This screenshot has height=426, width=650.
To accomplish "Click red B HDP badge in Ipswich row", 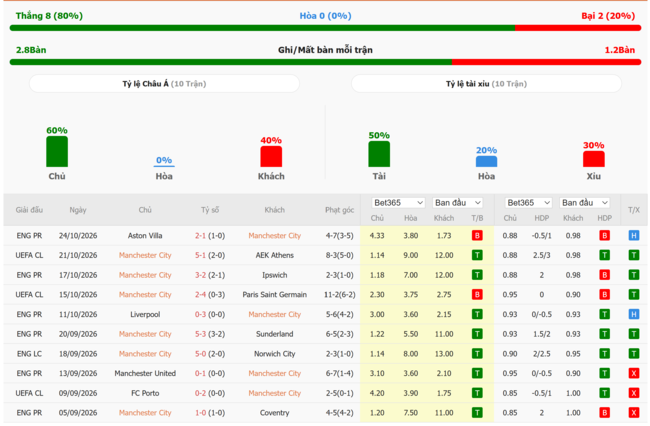I will 604,275.
